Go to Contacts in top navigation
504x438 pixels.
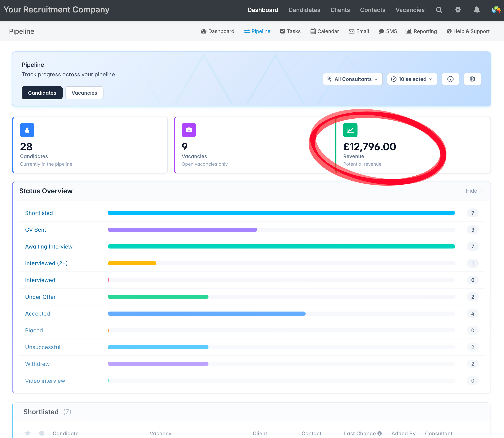click(372, 10)
